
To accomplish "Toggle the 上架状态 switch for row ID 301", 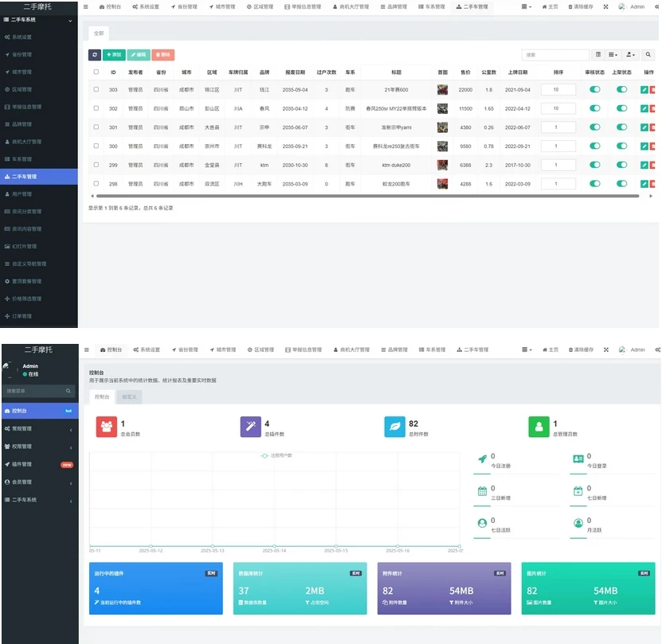I will point(621,127).
